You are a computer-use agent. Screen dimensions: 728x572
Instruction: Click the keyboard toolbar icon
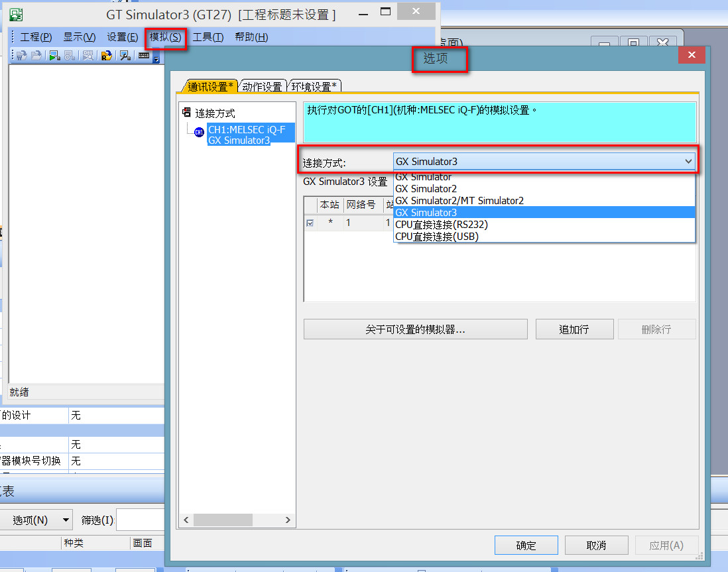(x=143, y=56)
